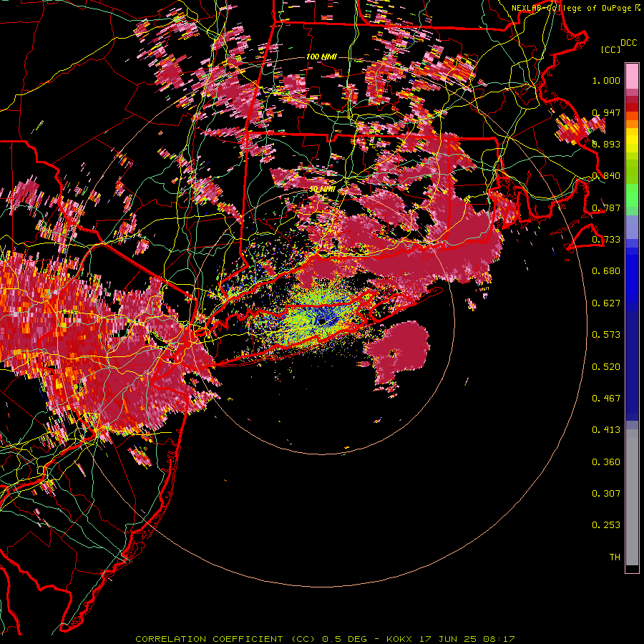Screen dimensions: 644x644
Task: Select the 0.627 legend value
Action: (606, 303)
